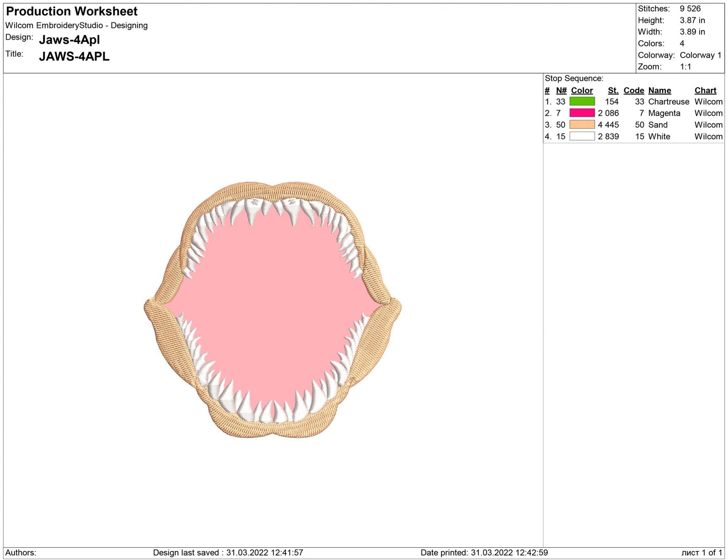Click the Chart column header
This screenshot has height=560, width=728.
[705, 90]
